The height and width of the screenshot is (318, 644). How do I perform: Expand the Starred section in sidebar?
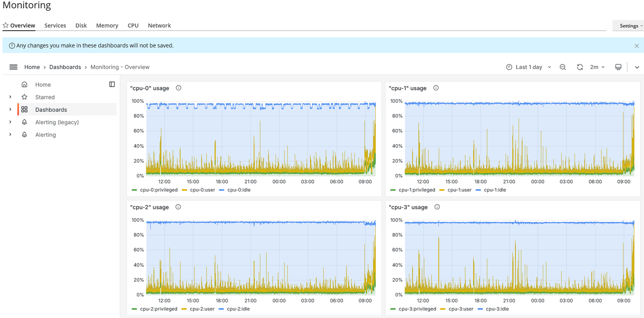tap(10, 97)
